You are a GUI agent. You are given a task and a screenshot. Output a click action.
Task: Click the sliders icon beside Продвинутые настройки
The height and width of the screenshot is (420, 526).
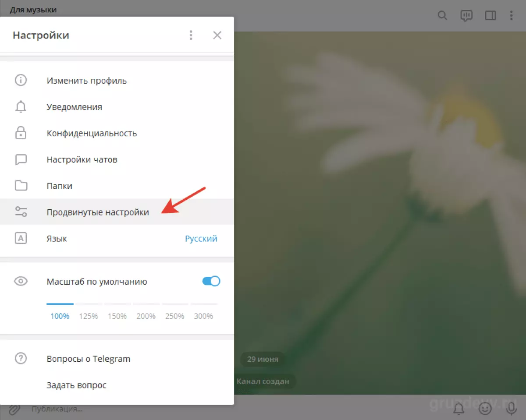point(21,212)
